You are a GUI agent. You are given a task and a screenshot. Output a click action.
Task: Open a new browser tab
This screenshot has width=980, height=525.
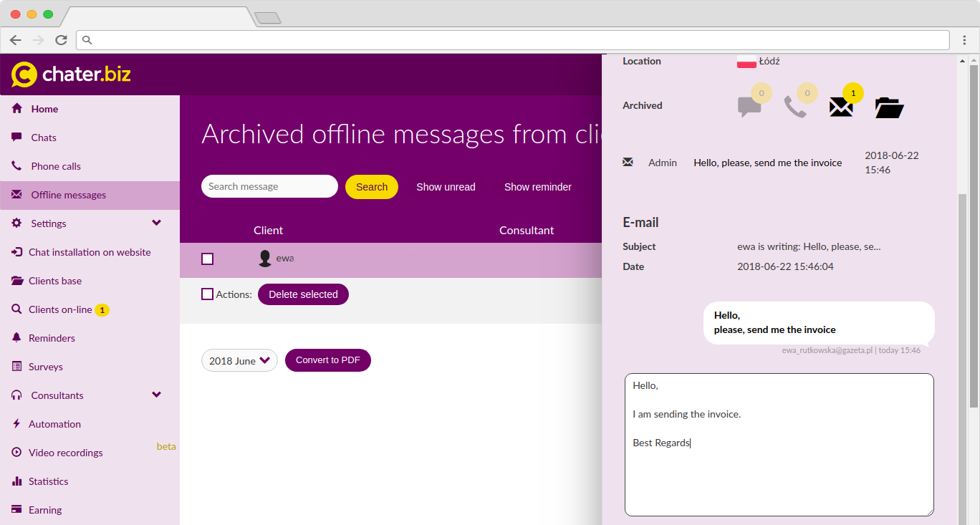coord(267,18)
